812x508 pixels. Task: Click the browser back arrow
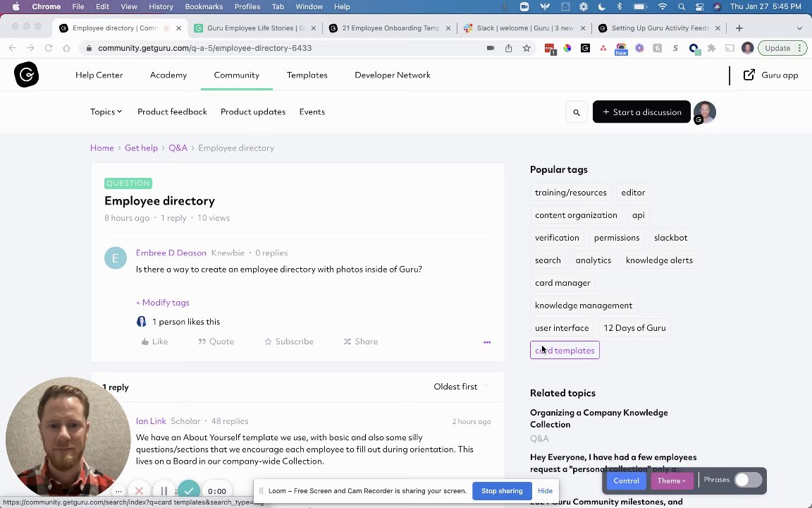(13, 48)
